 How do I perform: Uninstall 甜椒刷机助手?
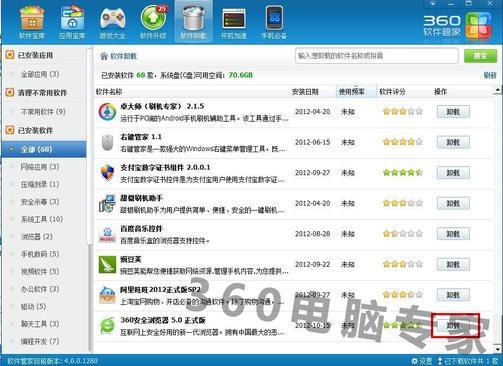tap(453, 203)
